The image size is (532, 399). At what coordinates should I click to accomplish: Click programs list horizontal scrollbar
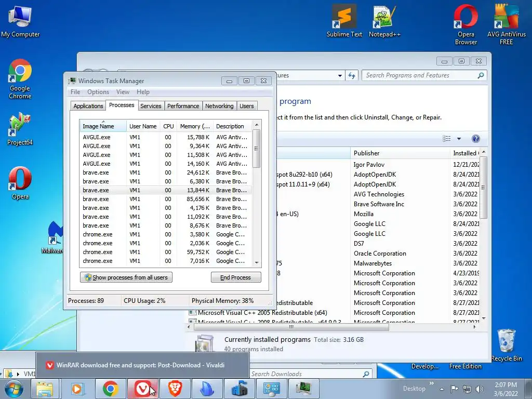tap(291, 327)
